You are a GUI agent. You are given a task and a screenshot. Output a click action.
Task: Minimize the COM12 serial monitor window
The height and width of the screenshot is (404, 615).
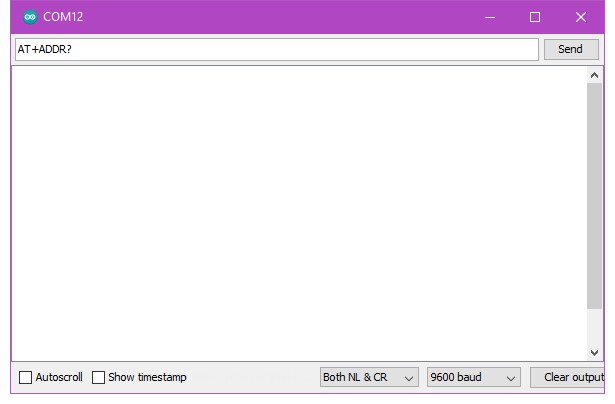(x=489, y=17)
